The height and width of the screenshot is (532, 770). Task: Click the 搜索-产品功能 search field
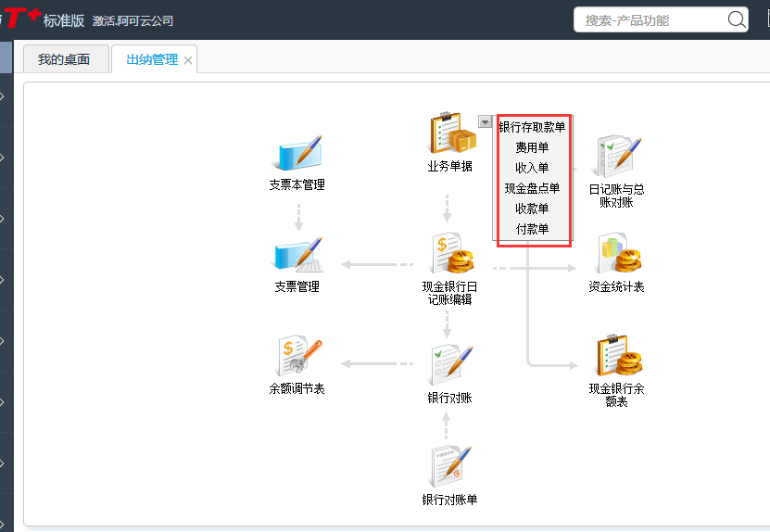click(649, 19)
